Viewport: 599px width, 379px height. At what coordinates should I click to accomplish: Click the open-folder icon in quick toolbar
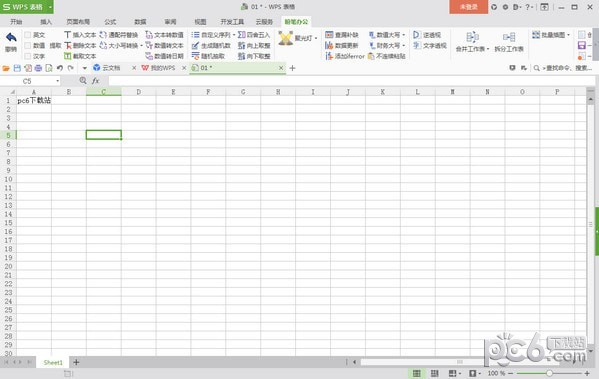click(x=6, y=68)
